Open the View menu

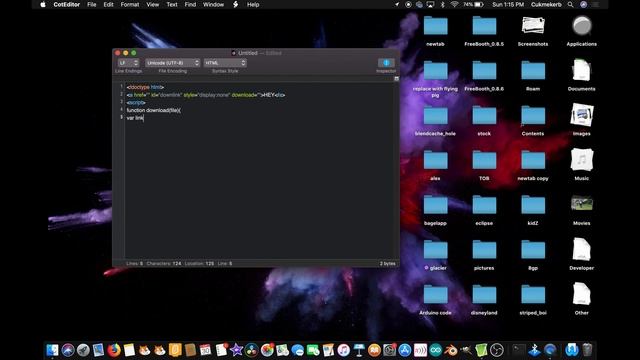tap(153, 4)
